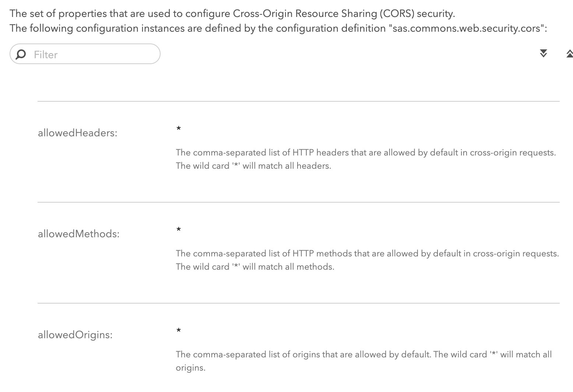Select the asterisk value for allowedMethods
The width and height of the screenshot is (573, 392).
click(x=179, y=230)
